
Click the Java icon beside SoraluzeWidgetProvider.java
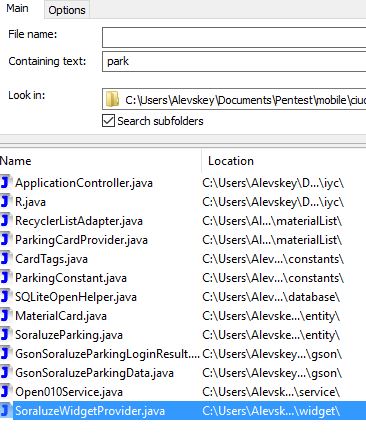(x=6, y=411)
